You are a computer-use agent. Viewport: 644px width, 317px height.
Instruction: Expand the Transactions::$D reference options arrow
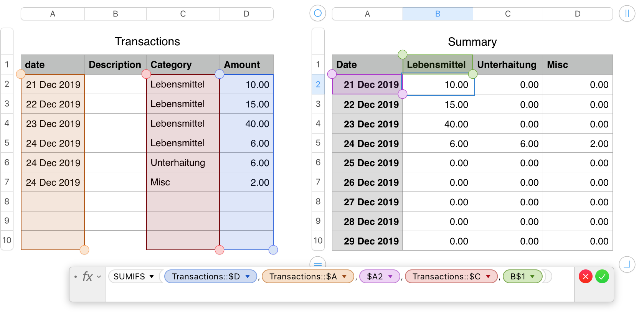(x=248, y=277)
